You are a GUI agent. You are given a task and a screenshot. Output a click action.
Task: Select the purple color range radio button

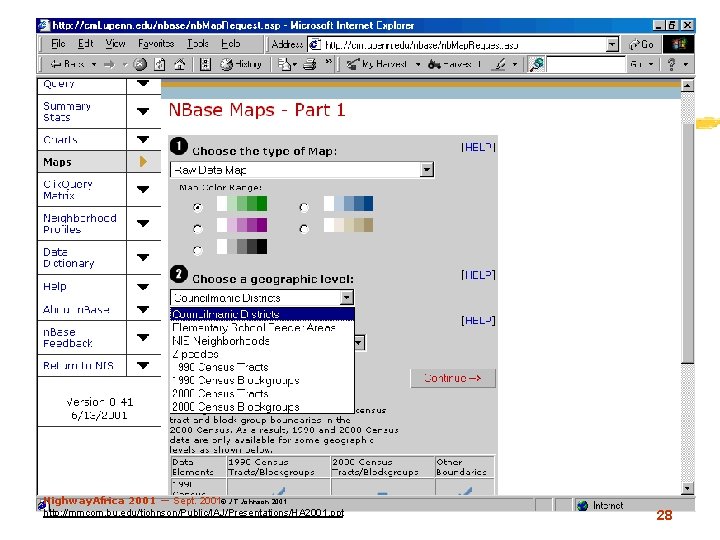click(197, 229)
